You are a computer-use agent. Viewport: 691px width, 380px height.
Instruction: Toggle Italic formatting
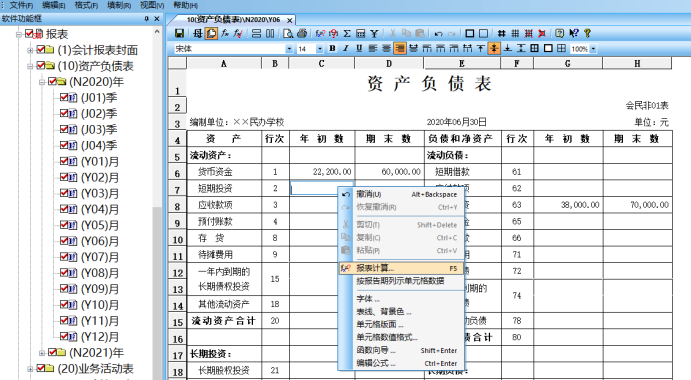click(346, 48)
